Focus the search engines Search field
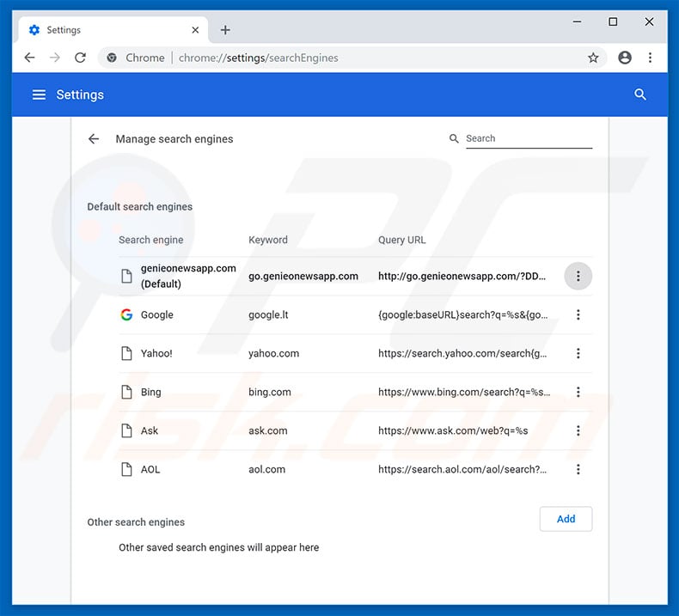Image resolution: width=679 pixels, height=616 pixels. pos(529,138)
